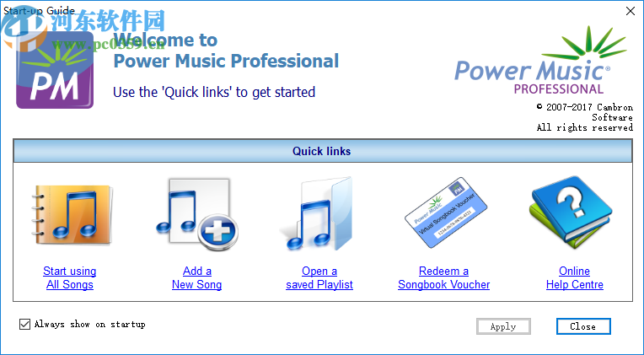Click the 'Quick links' header bar
Image resolution: width=644 pixels, height=355 pixels.
tap(322, 151)
